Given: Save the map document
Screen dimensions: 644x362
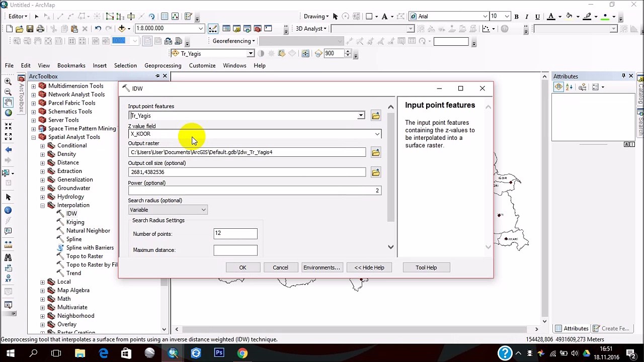Looking at the screenshot, I should pos(30,29).
